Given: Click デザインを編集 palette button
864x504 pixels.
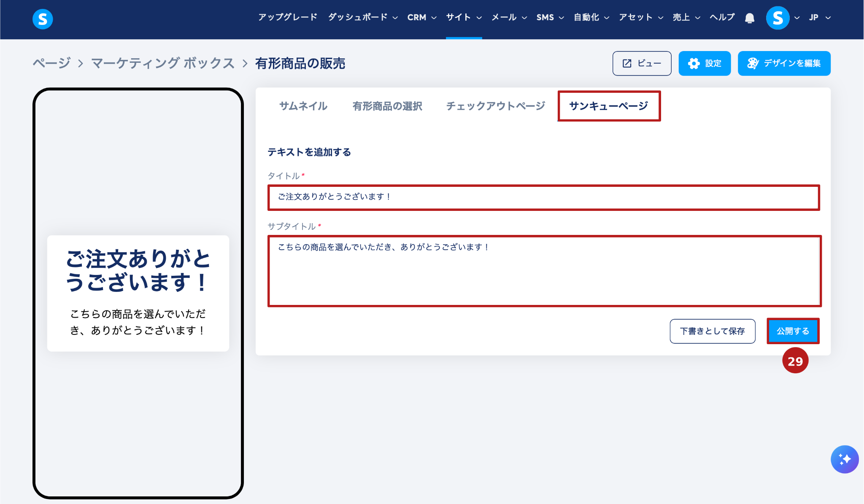Looking at the screenshot, I should click(x=784, y=63).
